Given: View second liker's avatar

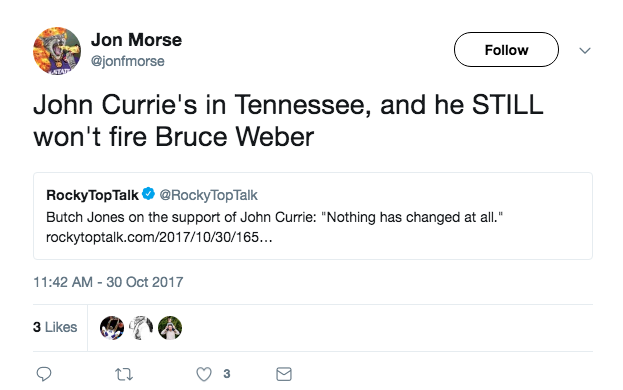Looking at the screenshot, I should (141, 328).
